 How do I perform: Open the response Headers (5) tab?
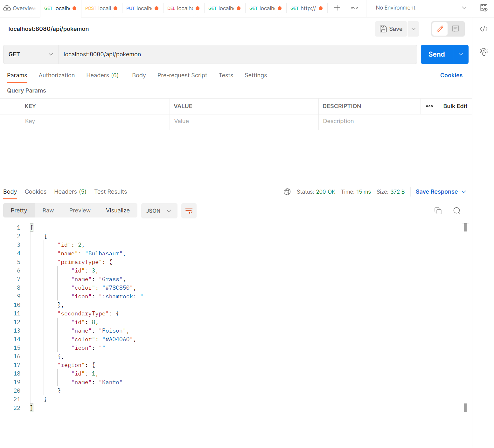pyautogui.click(x=70, y=192)
